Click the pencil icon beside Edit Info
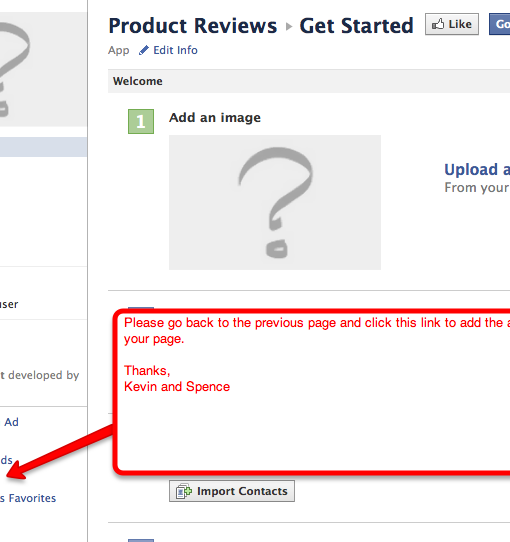Screen dimensions: 510x542 (x=143, y=50)
